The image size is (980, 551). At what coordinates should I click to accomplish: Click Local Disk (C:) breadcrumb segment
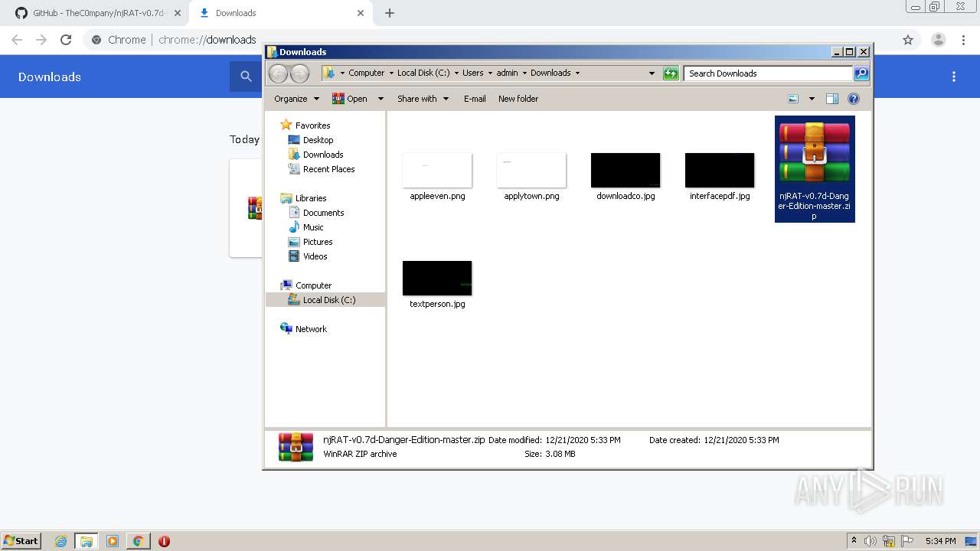pyautogui.click(x=423, y=73)
